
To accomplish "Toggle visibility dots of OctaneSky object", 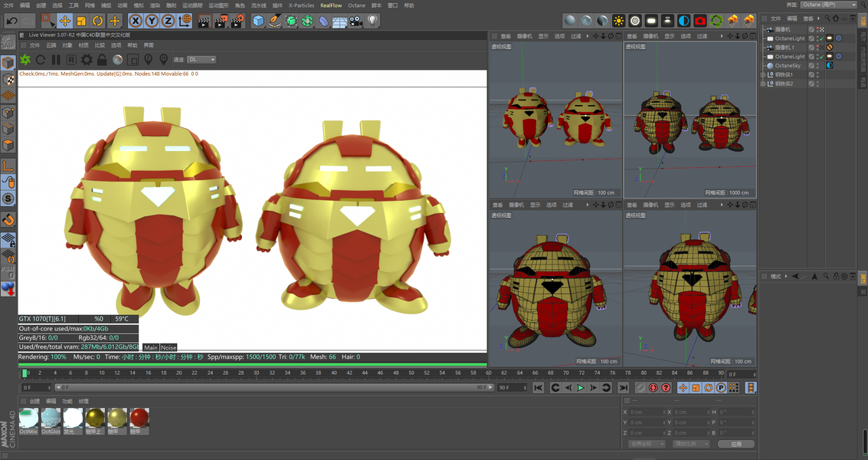I will point(817,65).
